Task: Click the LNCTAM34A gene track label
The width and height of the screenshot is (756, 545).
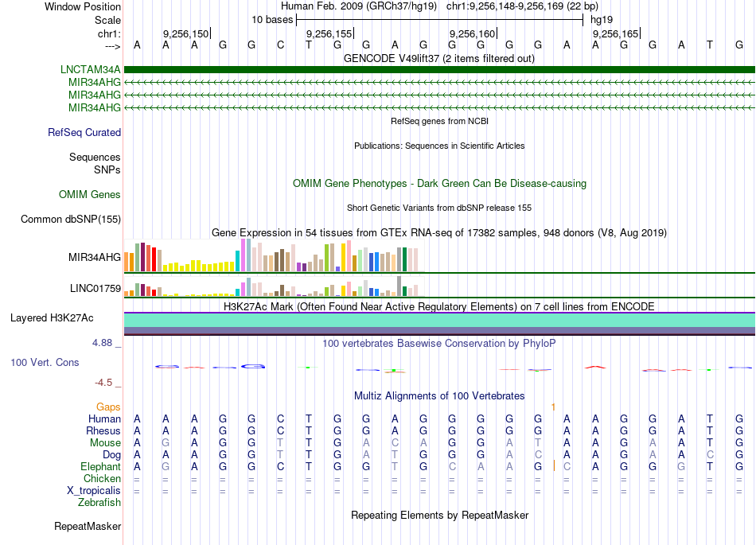Action: click(x=90, y=69)
